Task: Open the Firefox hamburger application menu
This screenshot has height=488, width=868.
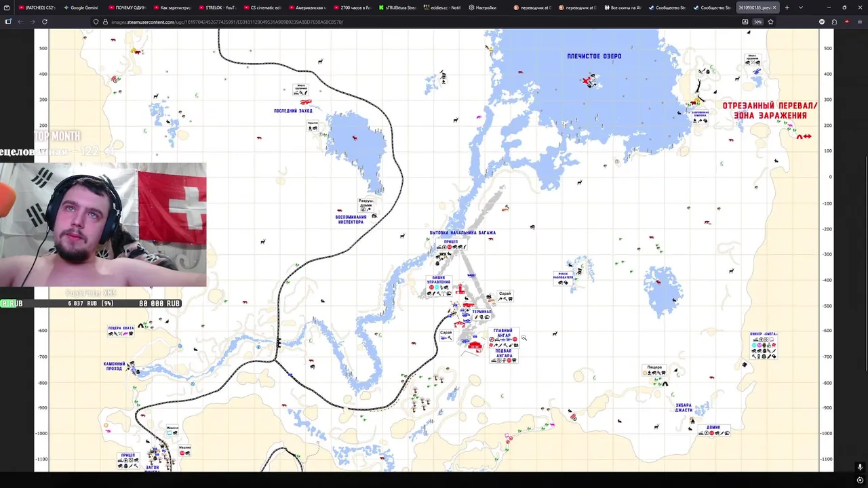Action: pos(859,22)
